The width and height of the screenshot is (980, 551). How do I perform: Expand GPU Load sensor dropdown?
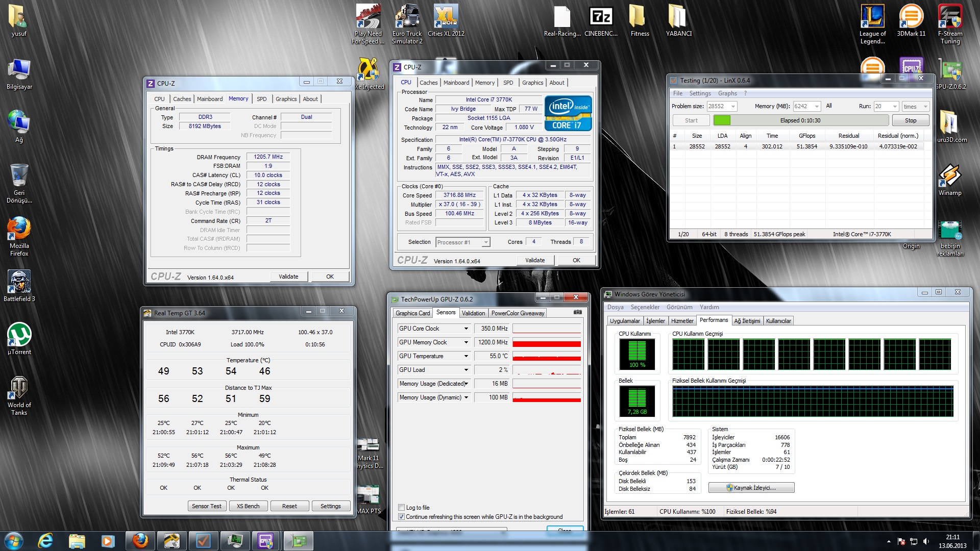[x=466, y=370]
